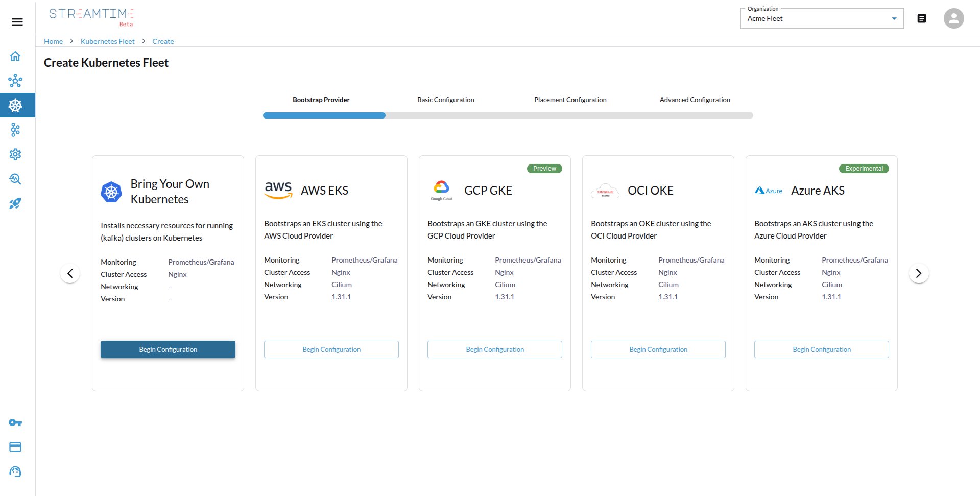Click Cilium networking value on GCP GKE

pyautogui.click(x=505, y=285)
